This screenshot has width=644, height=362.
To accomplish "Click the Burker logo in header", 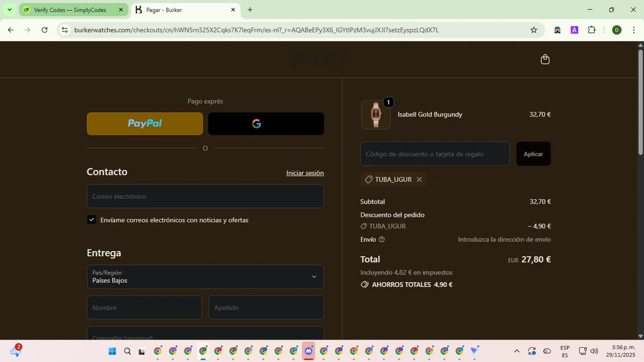I will pyautogui.click(x=319, y=59).
